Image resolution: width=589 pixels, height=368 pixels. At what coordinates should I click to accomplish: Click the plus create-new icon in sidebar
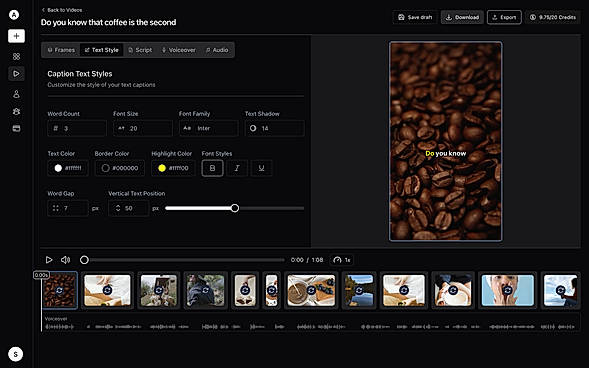pyautogui.click(x=16, y=36)
